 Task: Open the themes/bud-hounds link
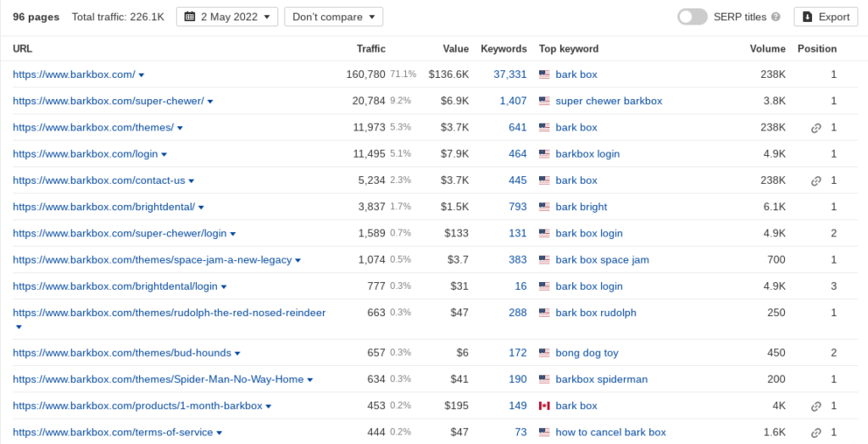click(x=122, y=353)
